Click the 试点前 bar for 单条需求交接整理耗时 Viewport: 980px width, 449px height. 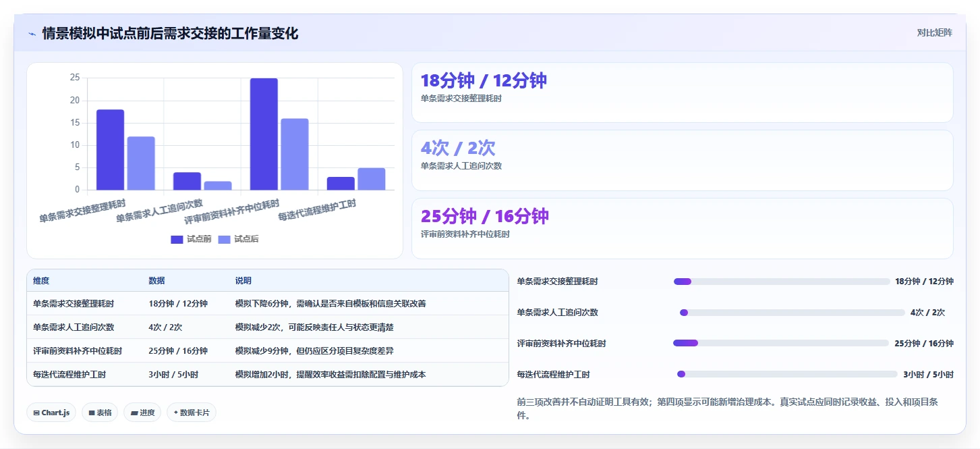[110, 150]
